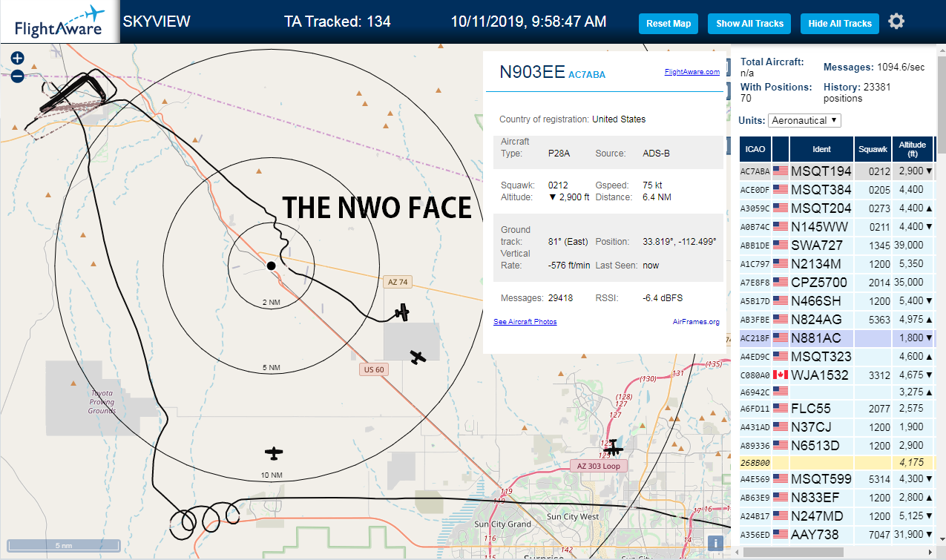
Task: Click the receiver site center dot
Action: tap(272, 266)
